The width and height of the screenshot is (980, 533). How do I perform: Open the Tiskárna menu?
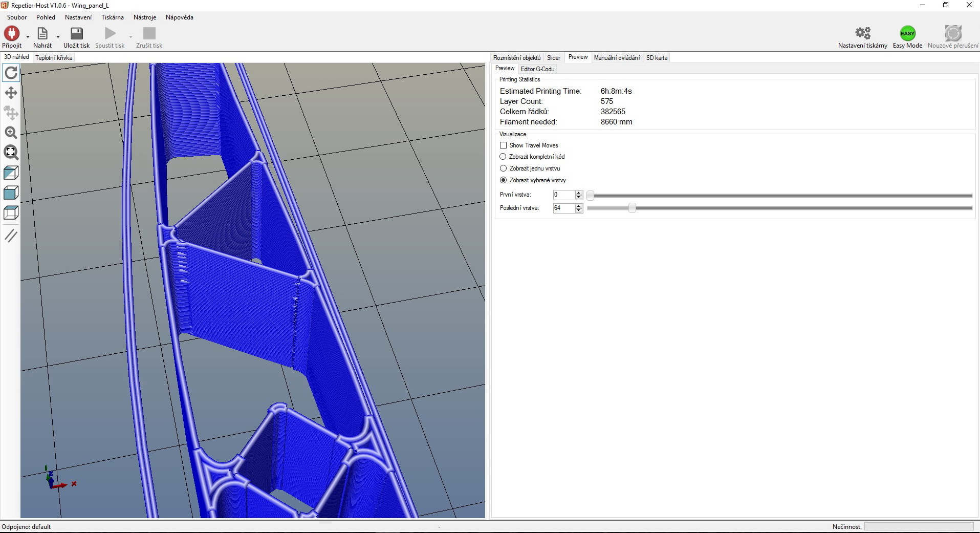click(x=112, y=17)
